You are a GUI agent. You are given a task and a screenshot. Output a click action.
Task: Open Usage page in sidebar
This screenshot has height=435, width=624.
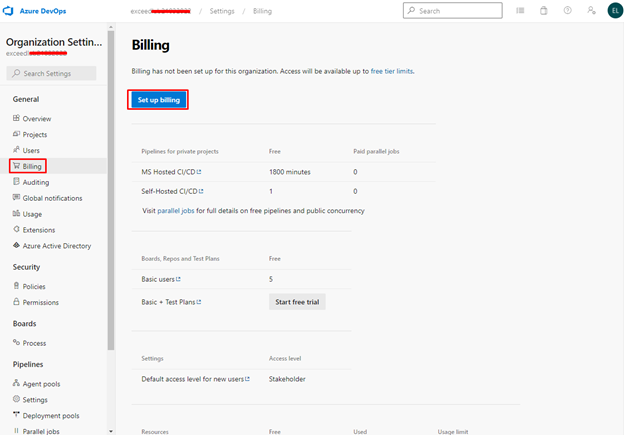click(x=32, y=214)
